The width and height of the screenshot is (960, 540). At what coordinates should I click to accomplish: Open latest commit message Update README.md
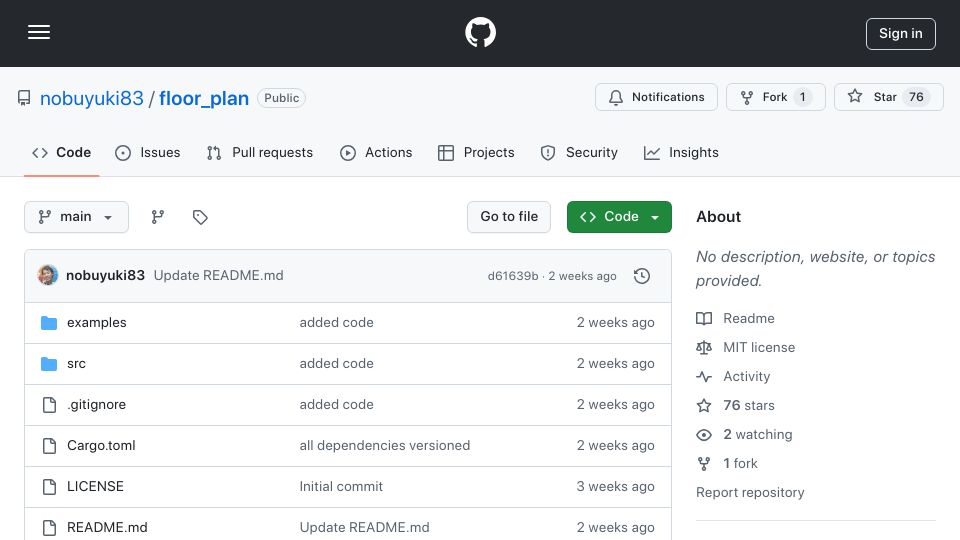click(x=219, y=276)
